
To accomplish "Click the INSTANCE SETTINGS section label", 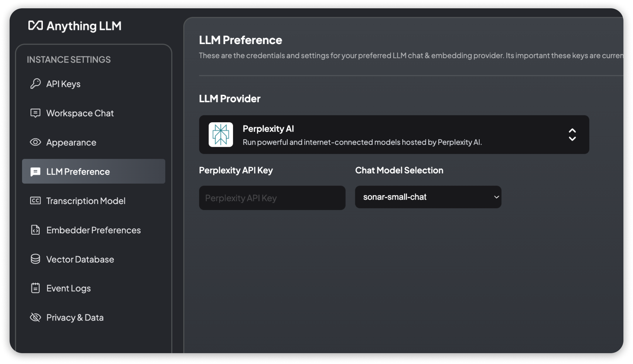I will (69, 59).
